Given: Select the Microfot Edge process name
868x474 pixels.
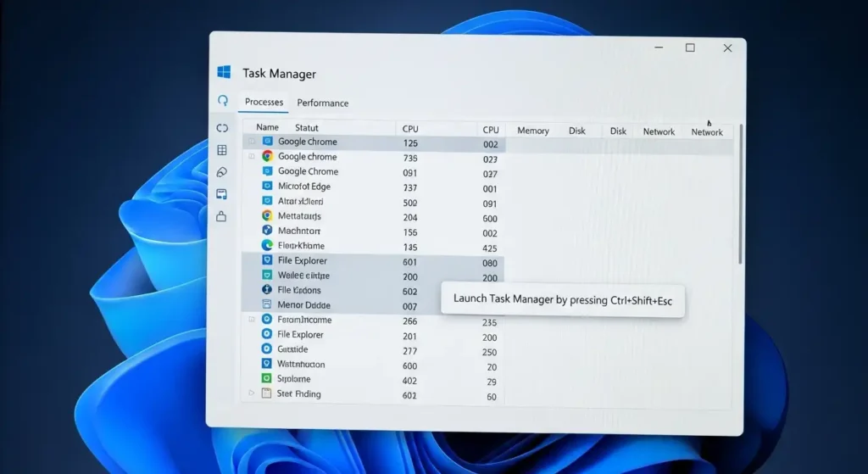Looking at the screenshot, I should (x=304, y=187).
